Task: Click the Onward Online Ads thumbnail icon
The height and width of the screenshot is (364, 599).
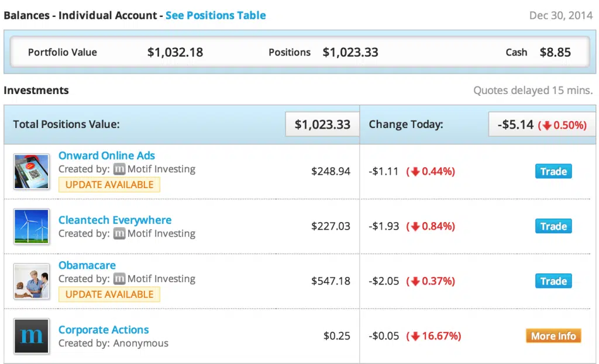Action: tap(32, 172)
